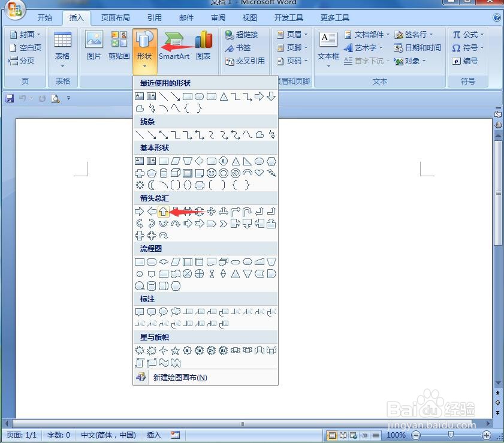Select the wave banner shape
504x443 pixels.
click(x=163, y=363)
